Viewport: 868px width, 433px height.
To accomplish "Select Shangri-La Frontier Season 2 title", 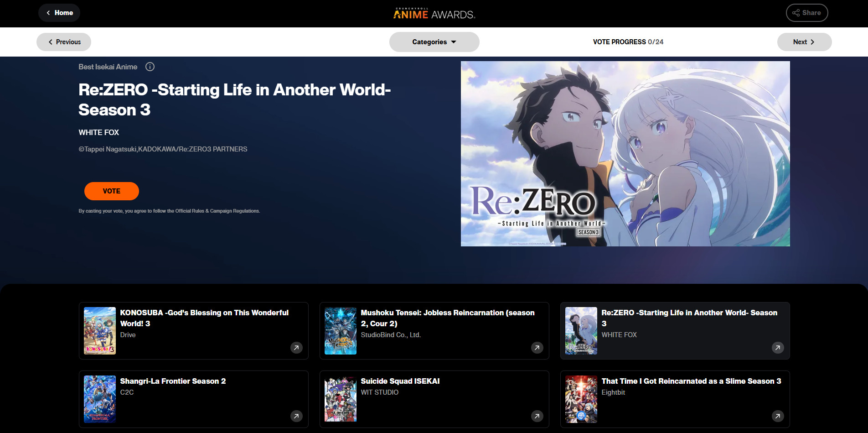I will coord(173,381).
